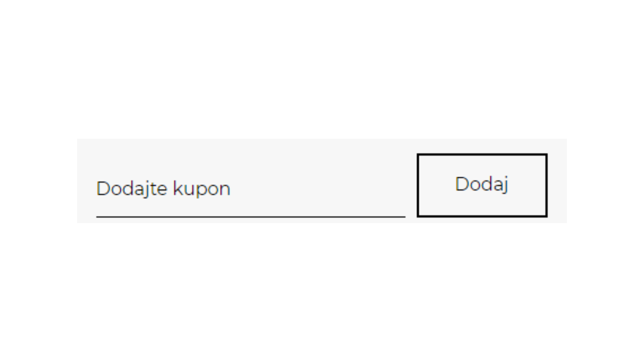Apply coupon using the Dodaj button
Viewport: 644px width, 362px height.
[482, 185]
